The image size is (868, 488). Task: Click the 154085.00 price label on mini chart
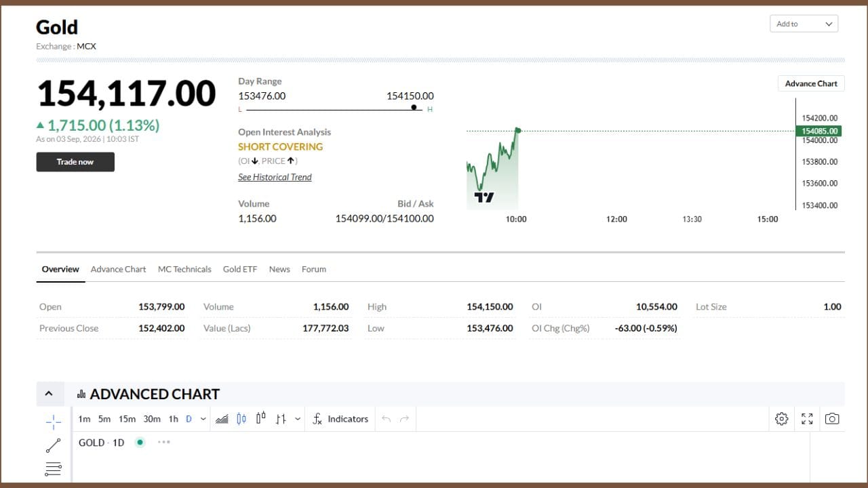tap(819, 131)
